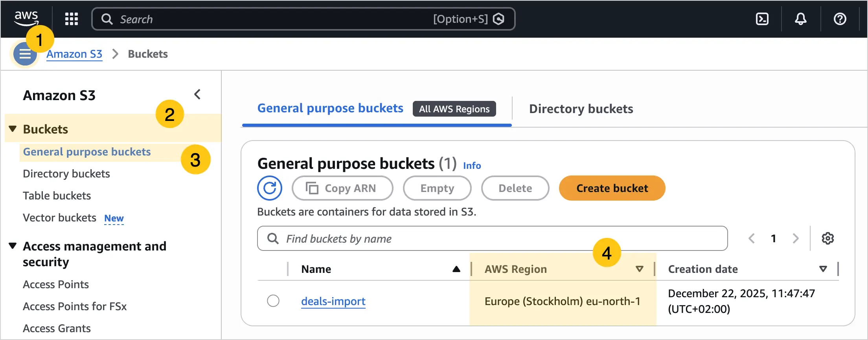Screen dimensions: 868x340
Task: Open Vector buckets in sidebar
Action: pos(59,218)
